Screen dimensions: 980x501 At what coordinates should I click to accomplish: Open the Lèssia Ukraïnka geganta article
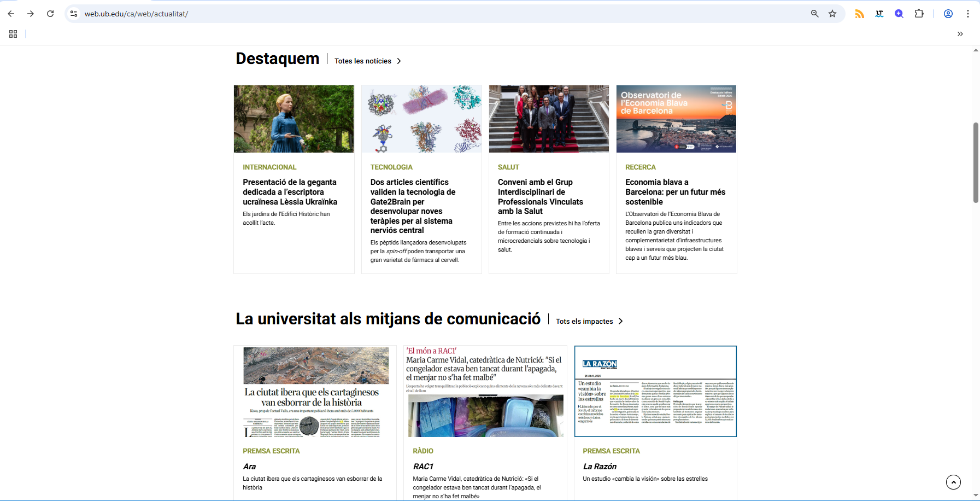click(290, 192)
